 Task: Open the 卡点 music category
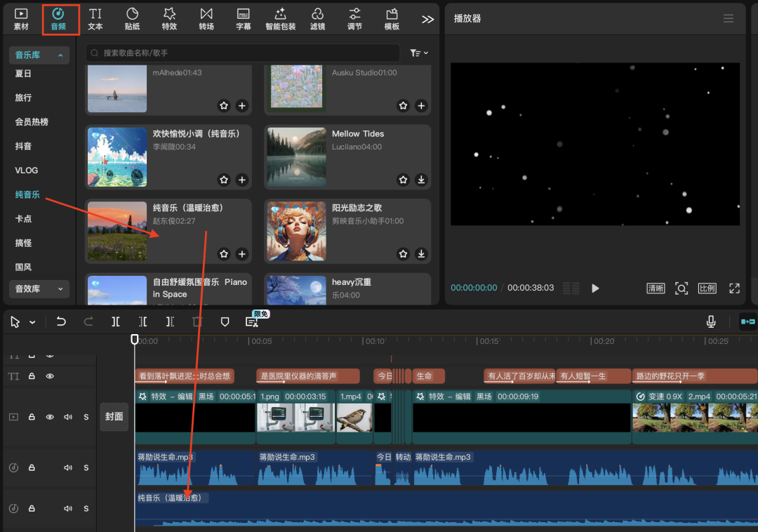click(24, 219)
